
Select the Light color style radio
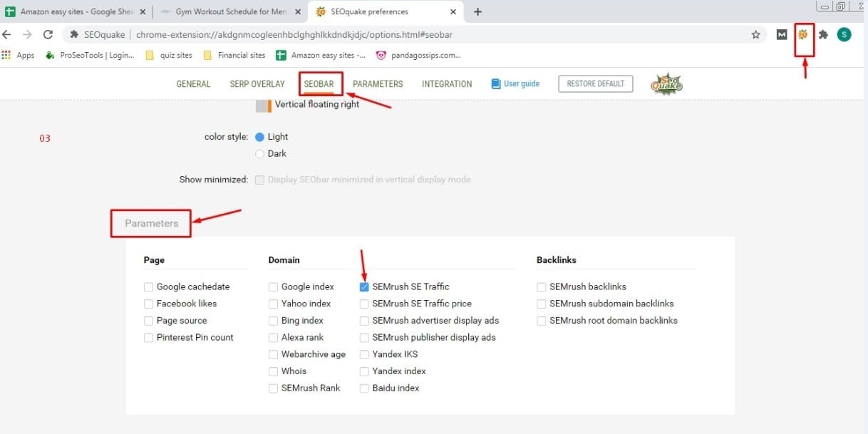[260, 137]
